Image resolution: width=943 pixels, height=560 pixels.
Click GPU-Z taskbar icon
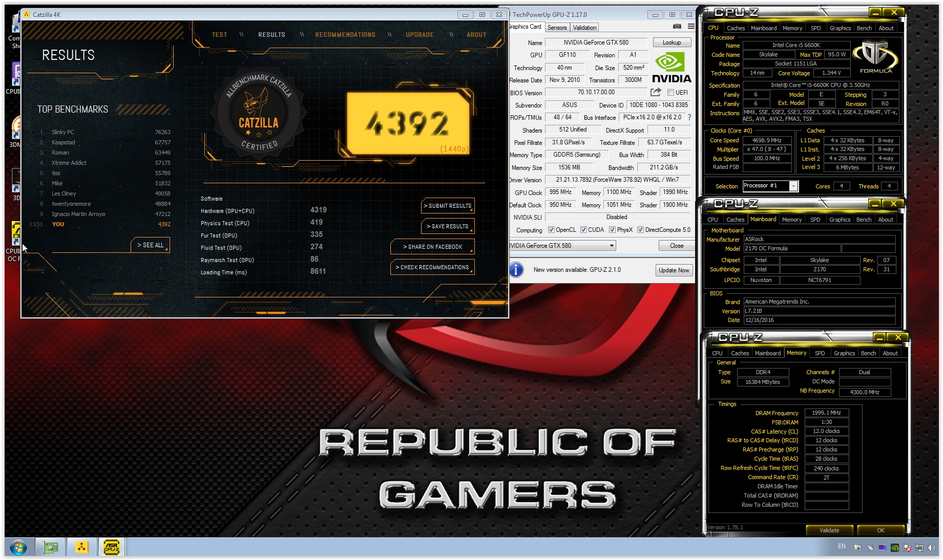51,548
